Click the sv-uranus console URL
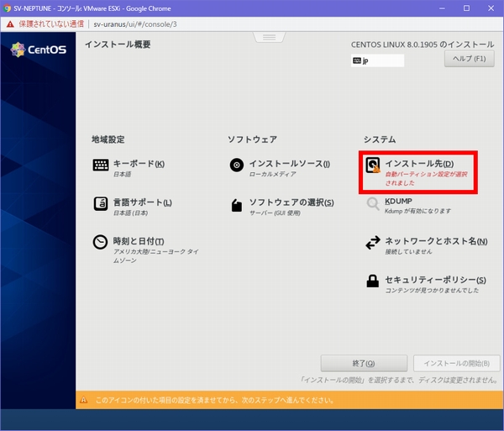The width and height of the screenshot is (504, 431). (135, 24)
